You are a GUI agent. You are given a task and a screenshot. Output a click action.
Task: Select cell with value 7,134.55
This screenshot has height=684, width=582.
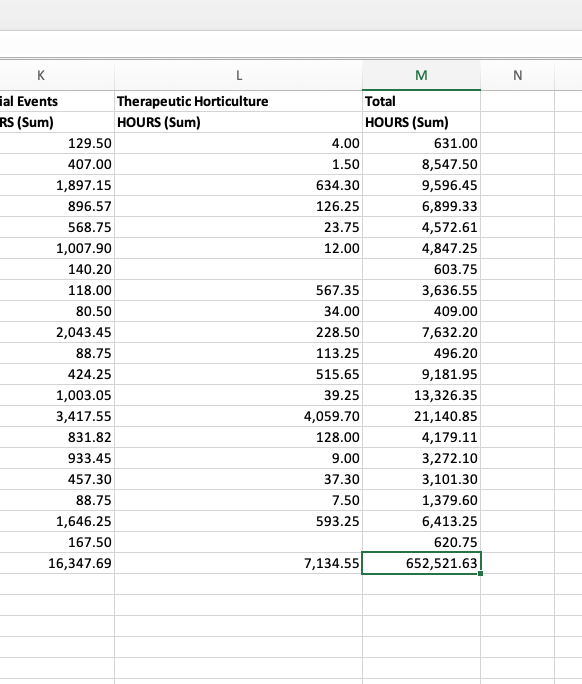coord(239,563)
